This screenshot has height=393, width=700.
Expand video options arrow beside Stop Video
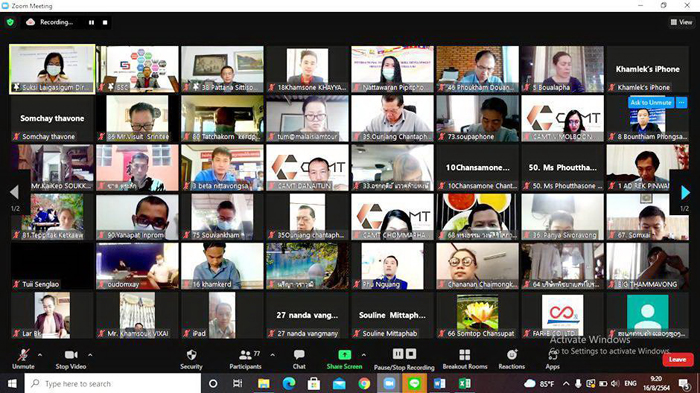[x=90, y=355]
